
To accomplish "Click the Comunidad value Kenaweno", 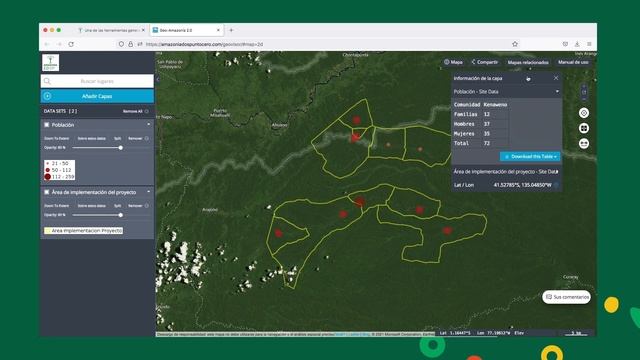I will [495, 105].
